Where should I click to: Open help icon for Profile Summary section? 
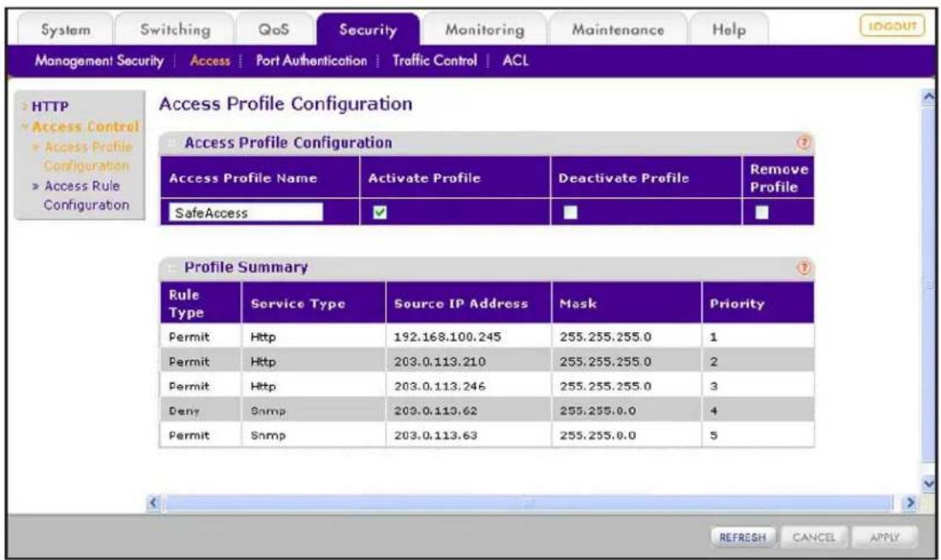click(803, 267)
